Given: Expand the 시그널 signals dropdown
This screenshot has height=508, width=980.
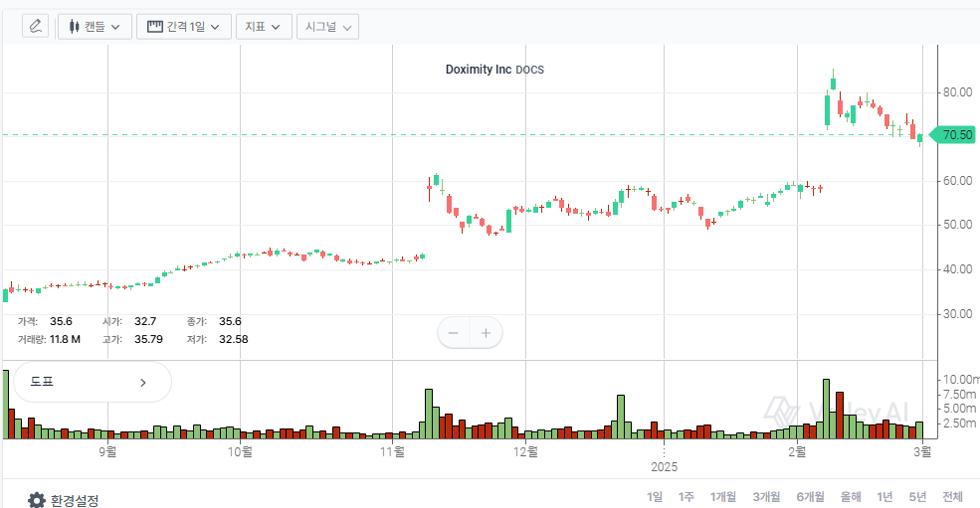Looking at the screenshot, I should click(327, 27).
